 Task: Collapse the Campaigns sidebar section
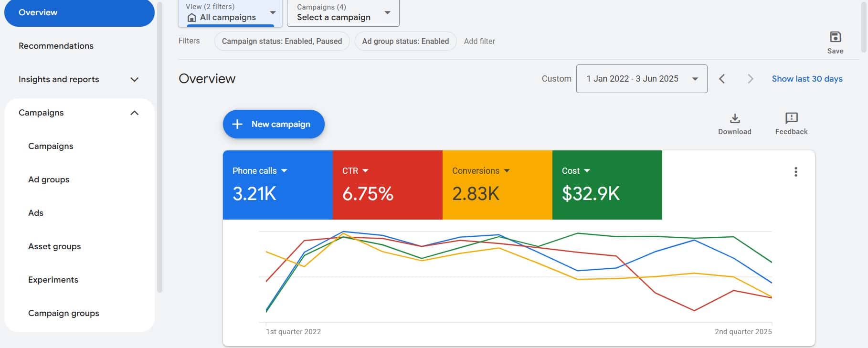point(134,113)
